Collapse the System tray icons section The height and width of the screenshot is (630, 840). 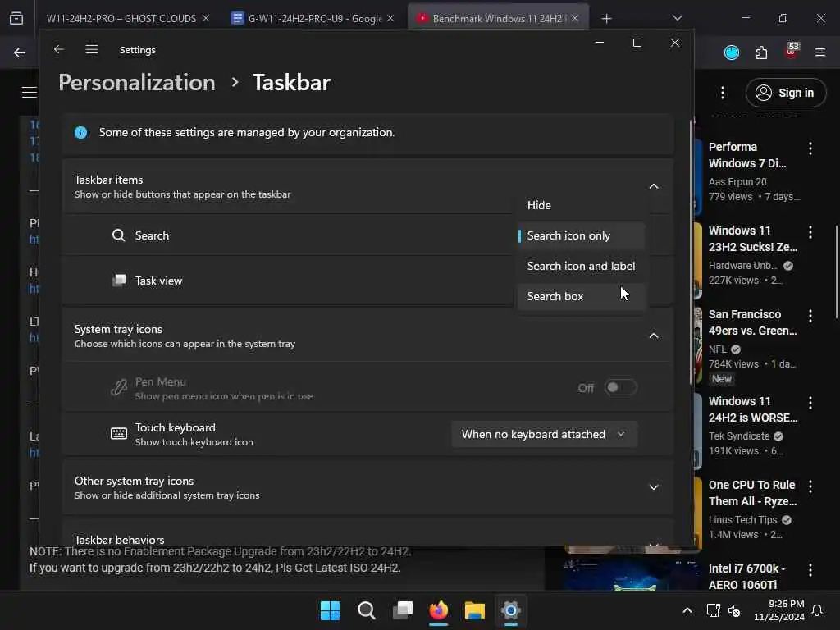[654, 336]
